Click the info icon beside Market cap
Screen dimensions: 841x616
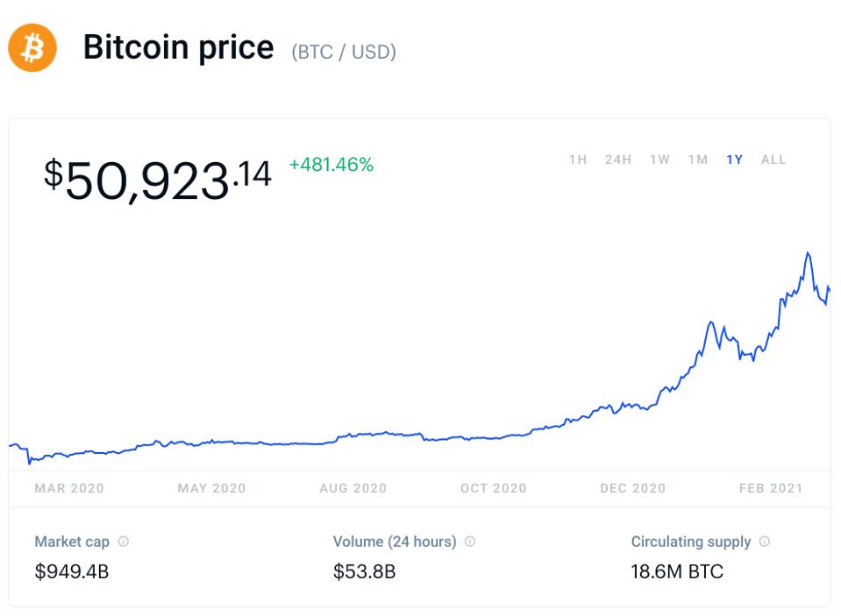coord(124,542)
